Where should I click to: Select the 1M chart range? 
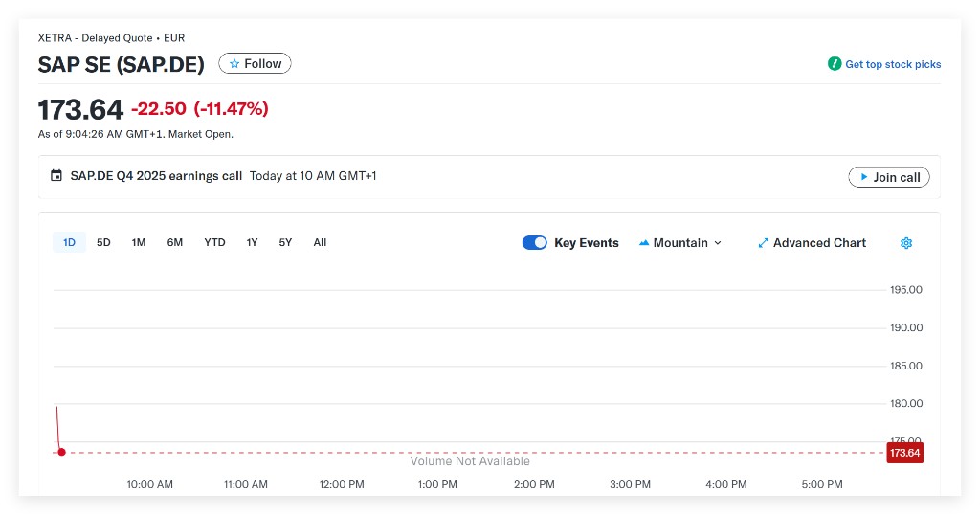click(139, 243)
